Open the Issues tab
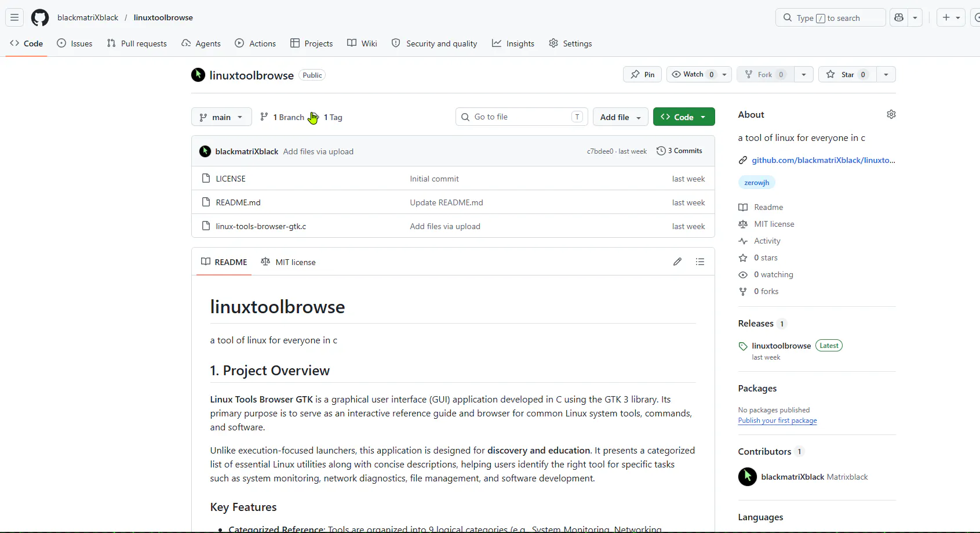Screen dimensions: 980x533 coord(75,43)
